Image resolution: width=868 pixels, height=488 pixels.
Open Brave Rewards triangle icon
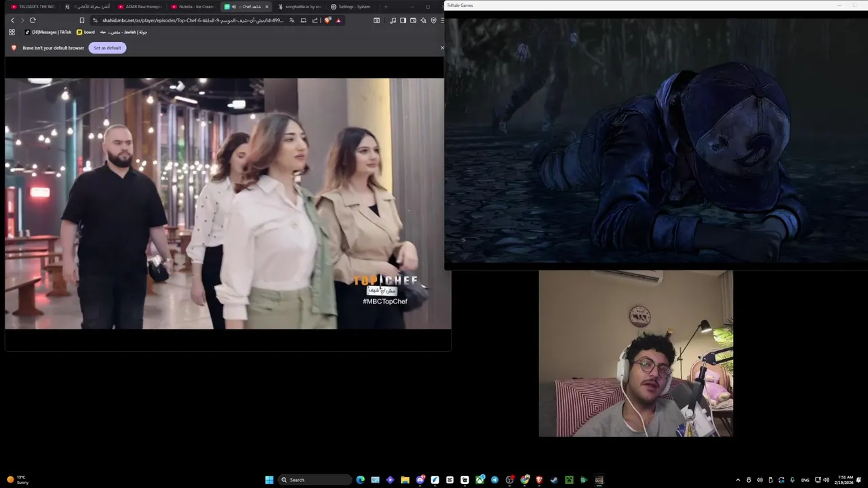338,20
